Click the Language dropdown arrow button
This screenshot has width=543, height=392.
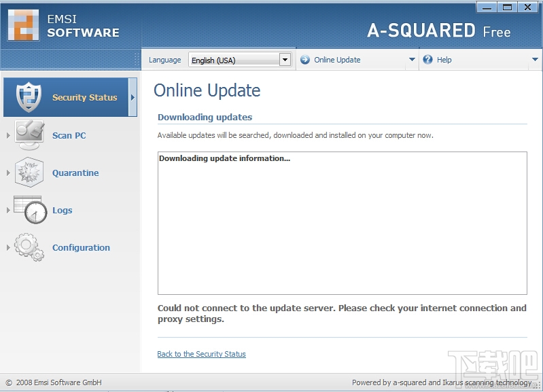285,60
